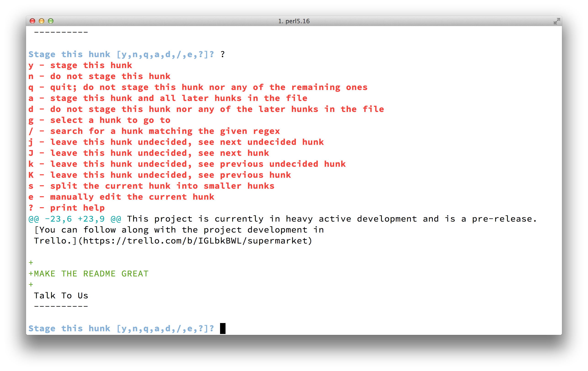Screen dimensions: 588x371
Task: Click the window title '1. perl5.16'
Action: coord(294,21)
